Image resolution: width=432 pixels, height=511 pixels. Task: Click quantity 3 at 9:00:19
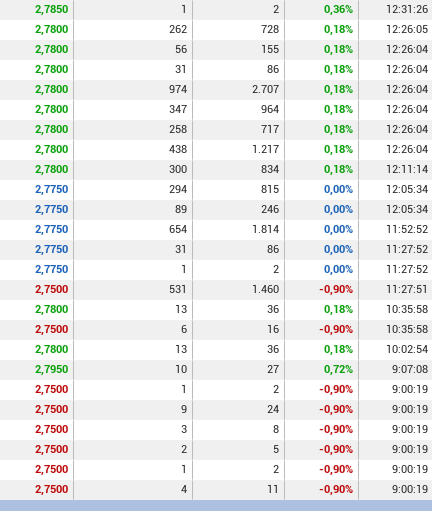coord(184,429)
